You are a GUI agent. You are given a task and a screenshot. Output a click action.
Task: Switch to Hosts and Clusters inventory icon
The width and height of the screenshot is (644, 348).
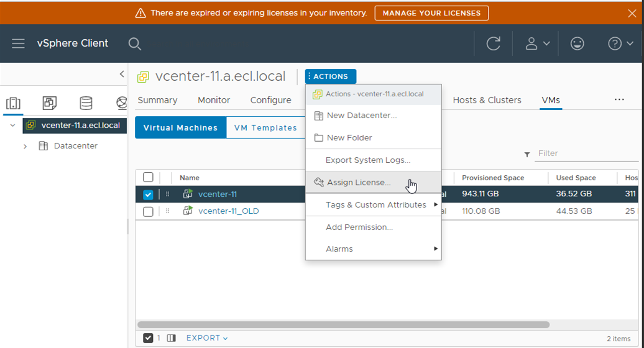13,103
